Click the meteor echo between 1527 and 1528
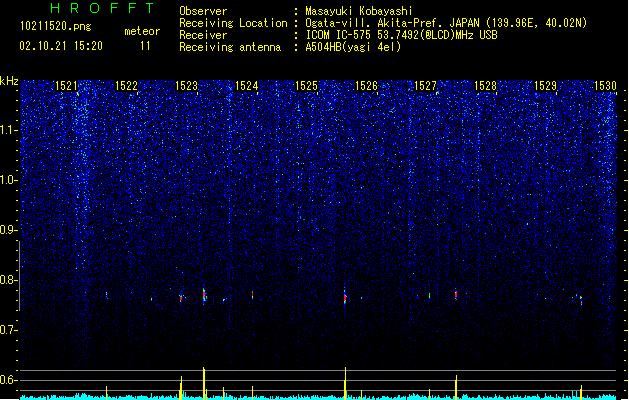 point(456,295)
